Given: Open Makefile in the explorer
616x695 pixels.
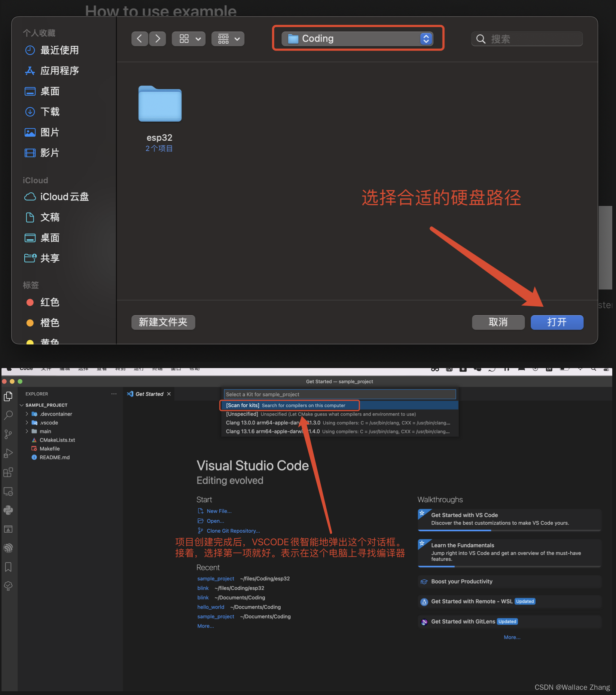Looking at the screenshot, I should pyautogui.click(x=50, y=448).
